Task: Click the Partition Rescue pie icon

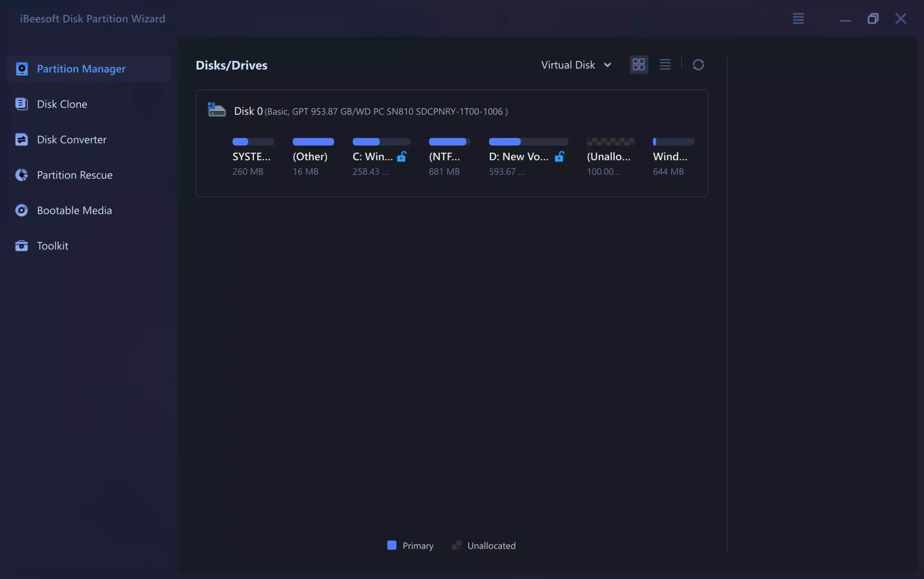Action: [22, 175]
